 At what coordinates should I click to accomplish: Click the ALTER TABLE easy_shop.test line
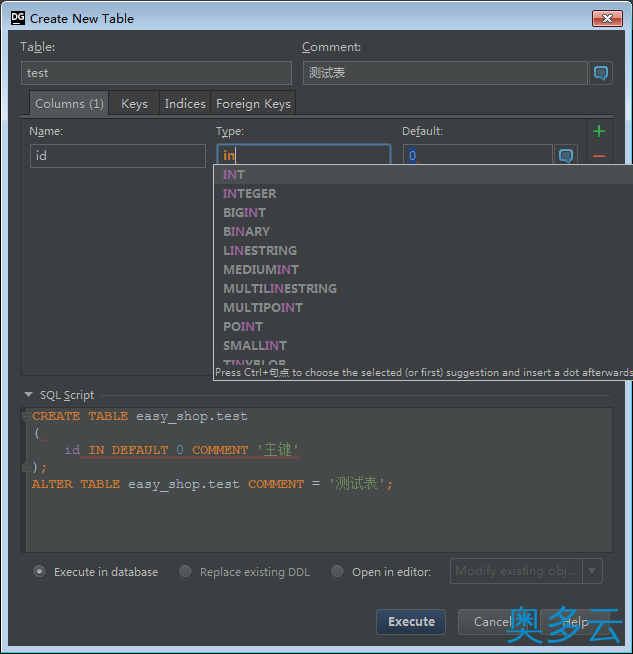[x=212, y=484]
